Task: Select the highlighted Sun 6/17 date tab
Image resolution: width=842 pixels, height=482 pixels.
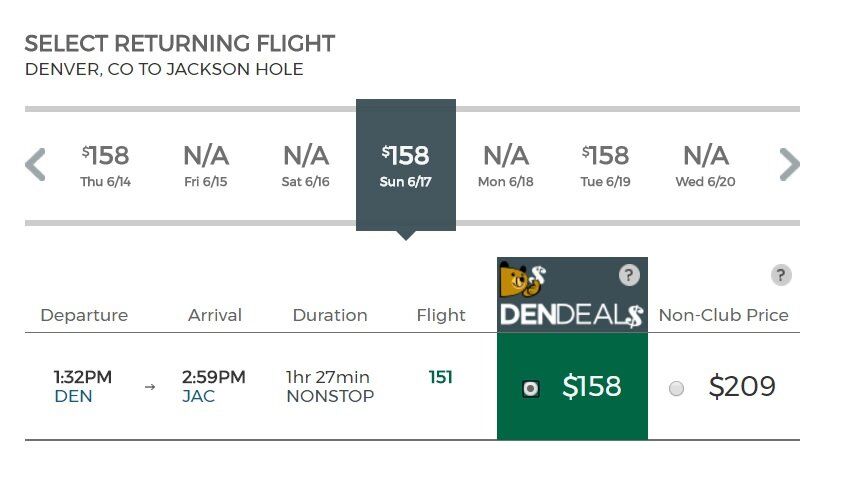Action: click(406, 165)
